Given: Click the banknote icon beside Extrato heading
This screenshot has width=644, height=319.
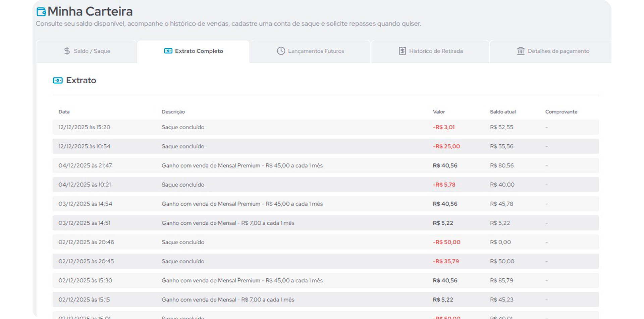Looking at the screenshot, I should pyautogui.click(x=58, y=81).
